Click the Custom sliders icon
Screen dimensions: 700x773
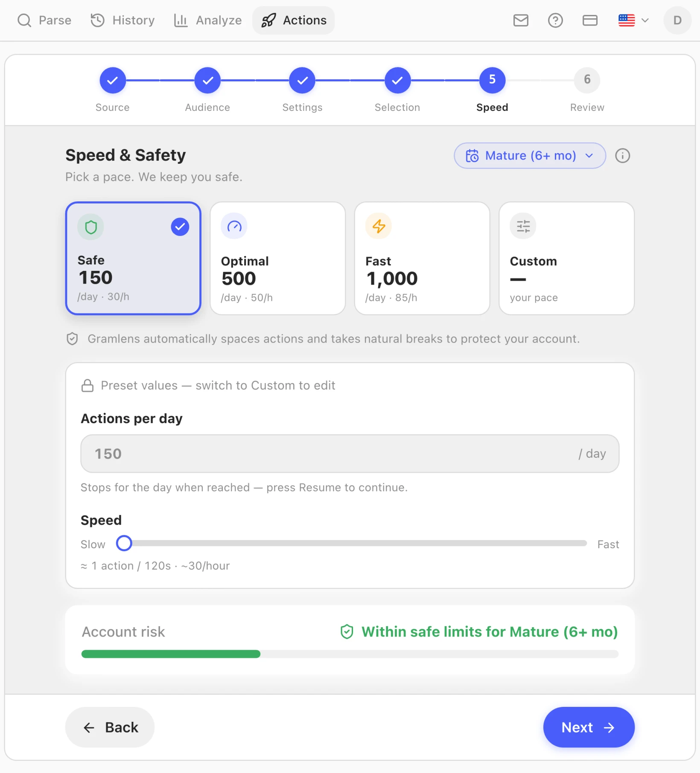click(x=523, y=226)
